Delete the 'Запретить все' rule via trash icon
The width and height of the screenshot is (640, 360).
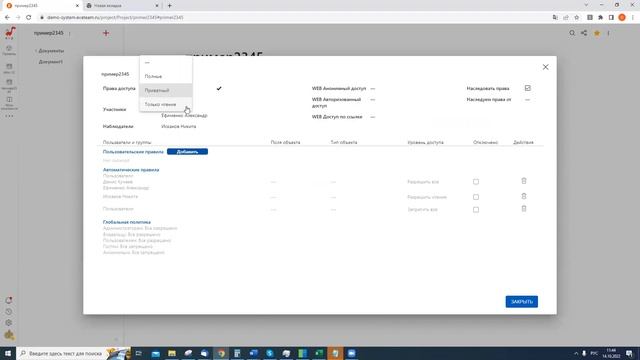pos(524,209)
